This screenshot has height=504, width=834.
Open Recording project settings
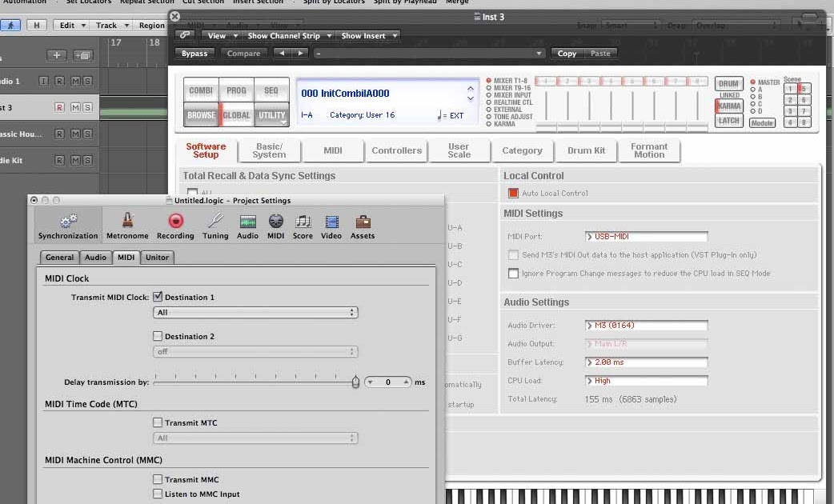point(175,226)
